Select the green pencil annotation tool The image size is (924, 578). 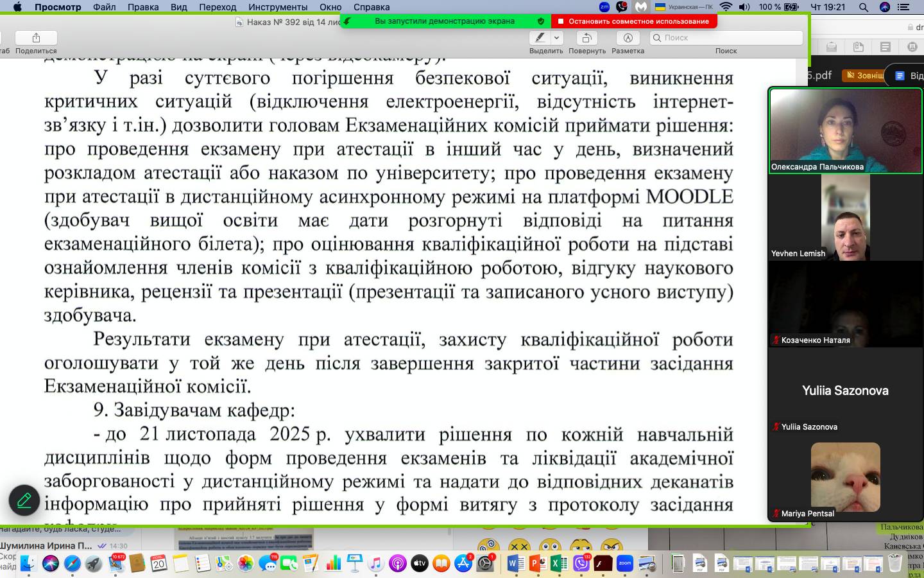pyautogui.click(x=23, y=500)
